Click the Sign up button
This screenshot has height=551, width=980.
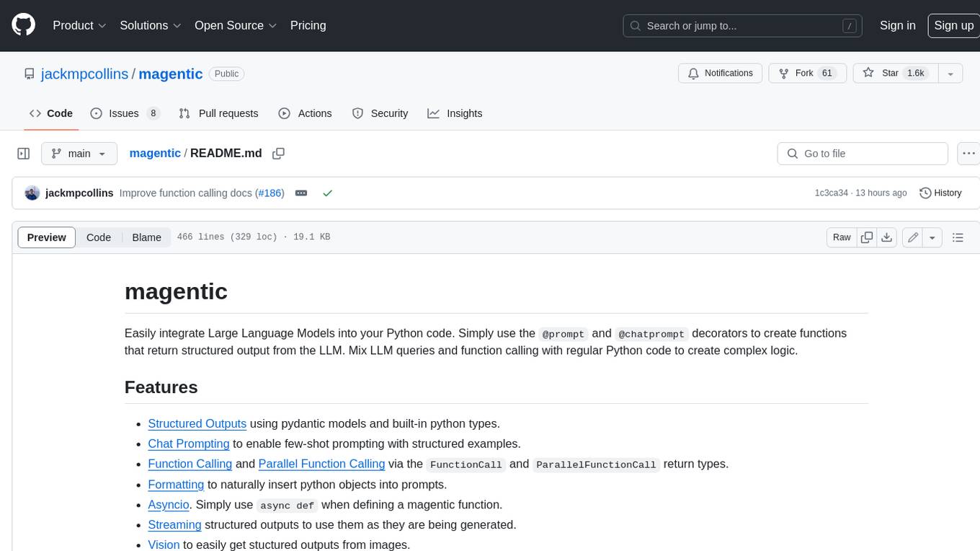click(953, 25)
